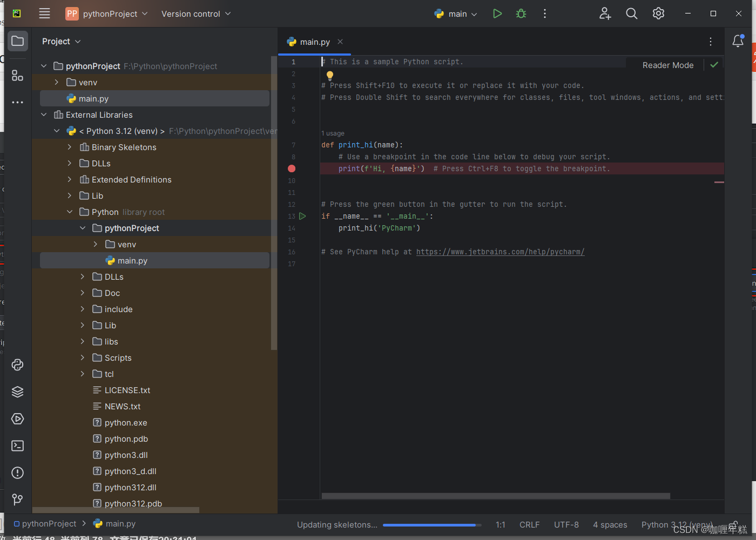Open the main run configuration dropdown
The image size is (756, 540).
[x=456, y=14]
